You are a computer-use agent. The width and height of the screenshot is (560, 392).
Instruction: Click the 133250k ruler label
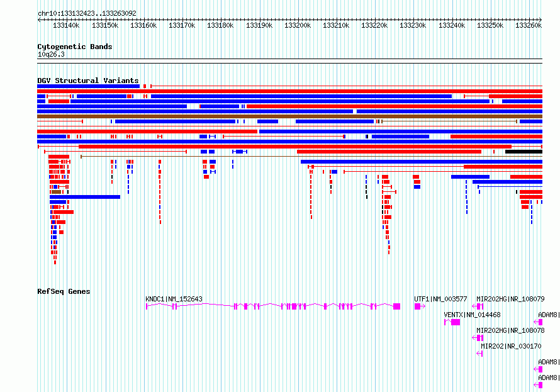click(490, 25)
